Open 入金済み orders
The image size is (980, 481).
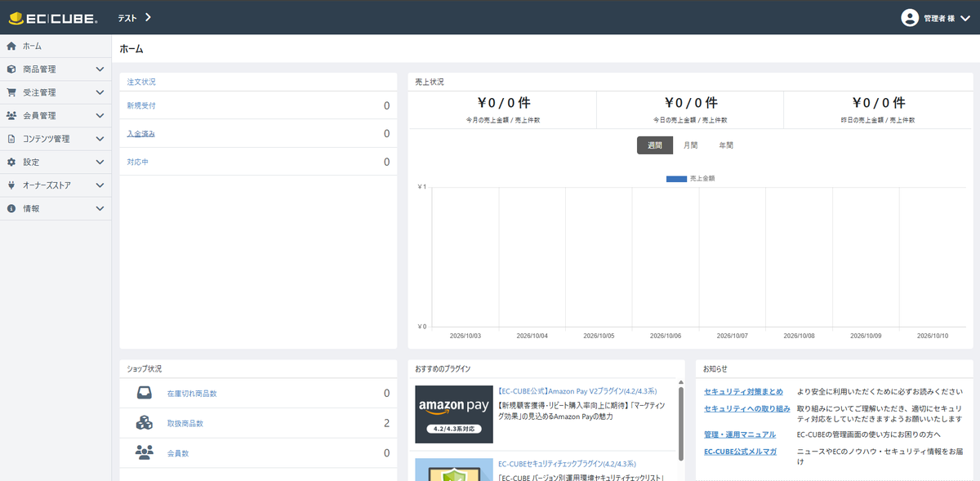(x=141, y=133)
